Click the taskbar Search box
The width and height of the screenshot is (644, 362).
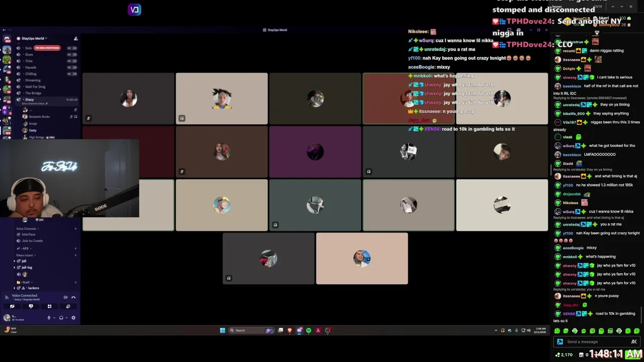point(251,330)
